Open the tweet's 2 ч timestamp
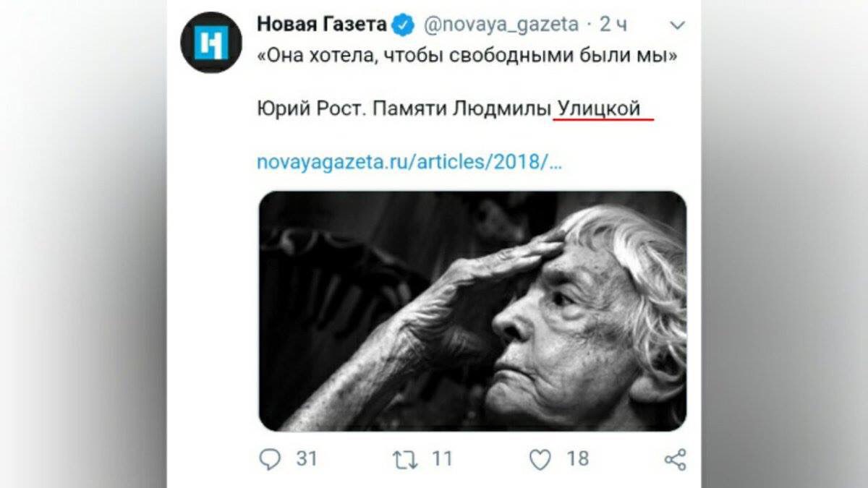Screen dimensions: 868x488 (613, 25)
